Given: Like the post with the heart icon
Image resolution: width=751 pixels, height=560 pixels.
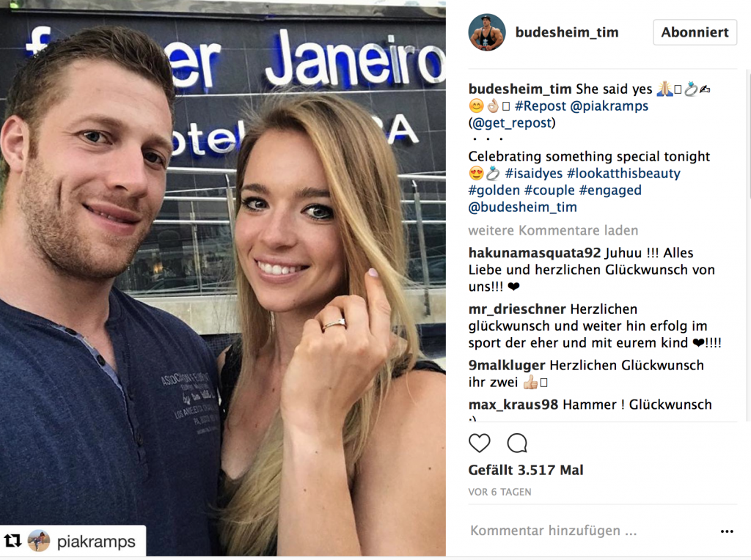Looking at the screenshot, I should click(480, 443).
